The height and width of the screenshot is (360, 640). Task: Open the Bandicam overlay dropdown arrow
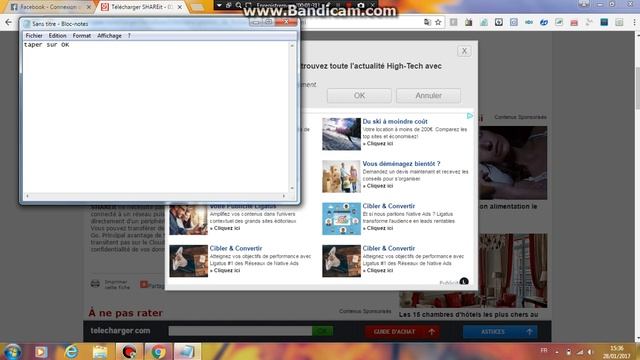[219, 5]
